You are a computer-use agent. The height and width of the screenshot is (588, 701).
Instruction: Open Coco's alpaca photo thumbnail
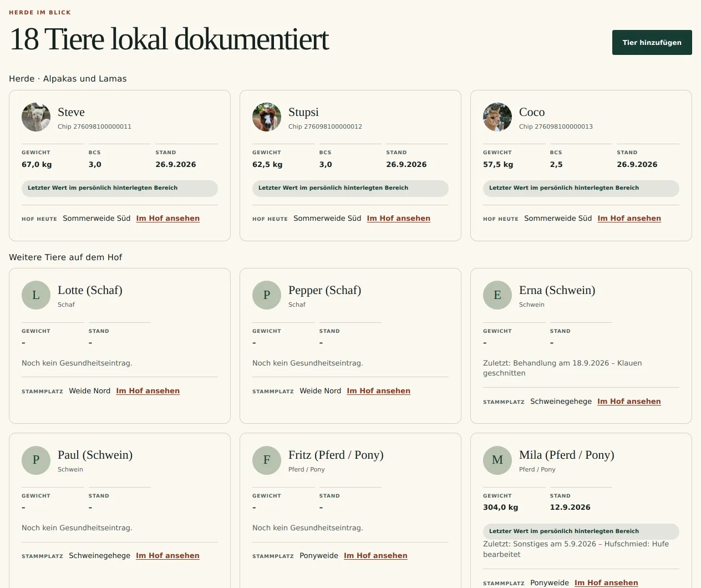(x=497, y=117)
